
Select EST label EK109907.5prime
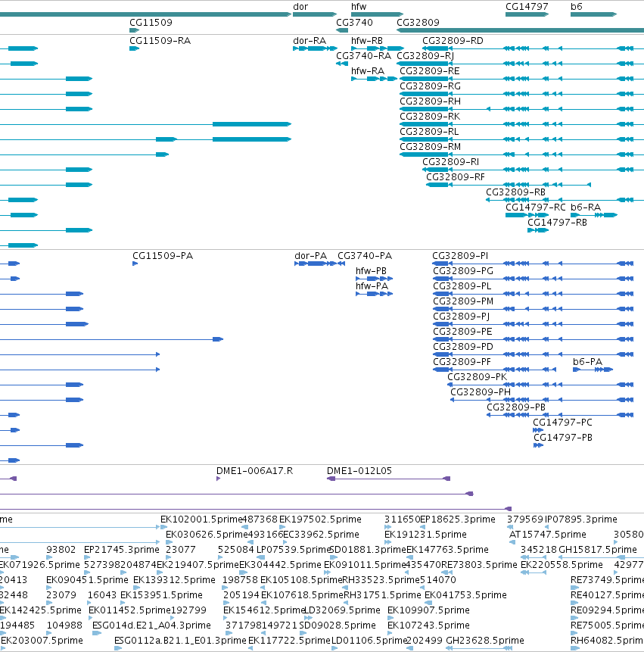tap(428, 610)
